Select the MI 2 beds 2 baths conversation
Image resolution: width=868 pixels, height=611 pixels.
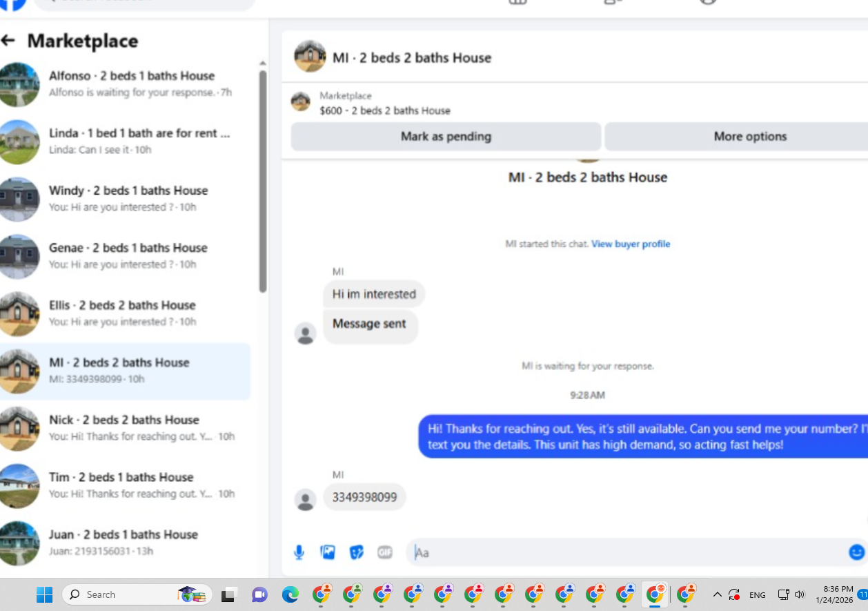coord(125,371)
